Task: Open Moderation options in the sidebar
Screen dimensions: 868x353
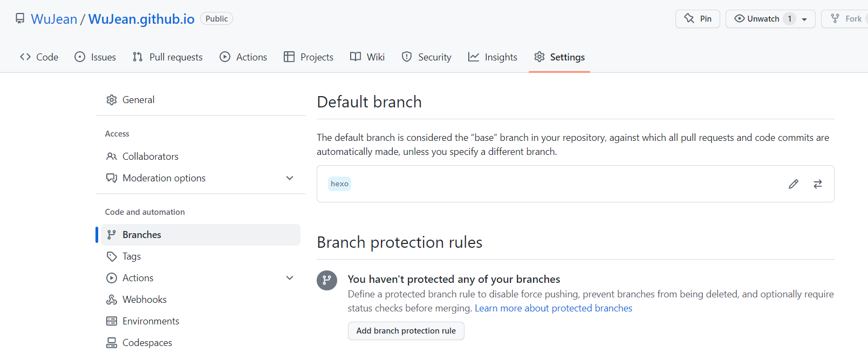Action: coord(201,178)
